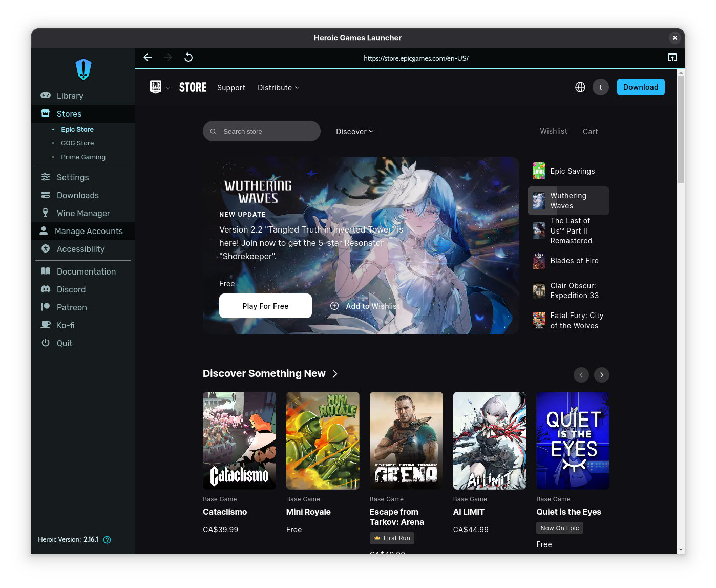
Task: Open the language globe selector
Action: click(x=580, y=87)
